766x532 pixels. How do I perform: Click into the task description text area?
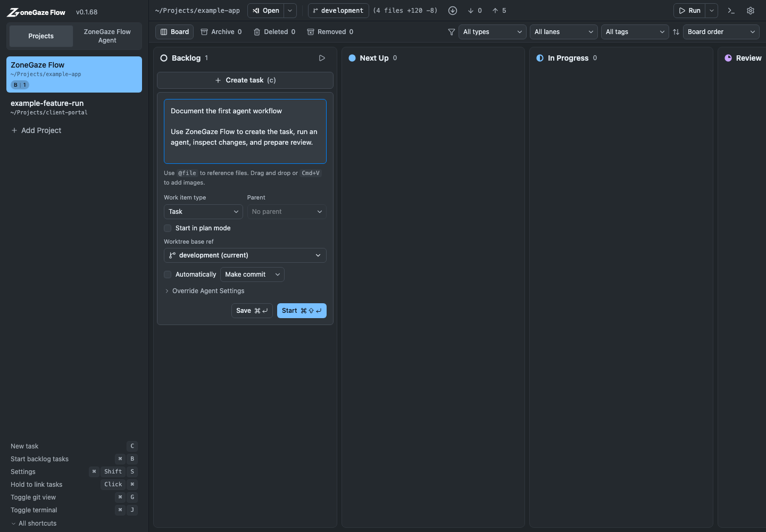(x=245, y=131)
